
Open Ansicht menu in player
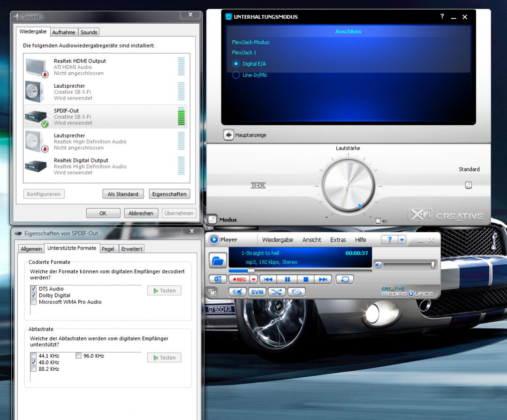click(x=312, y=240)
